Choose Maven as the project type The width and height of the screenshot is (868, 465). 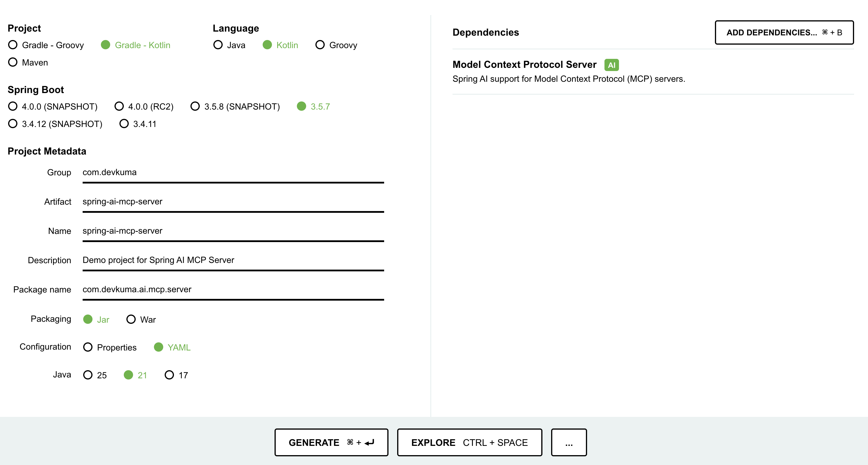click(x=13, y=62)
